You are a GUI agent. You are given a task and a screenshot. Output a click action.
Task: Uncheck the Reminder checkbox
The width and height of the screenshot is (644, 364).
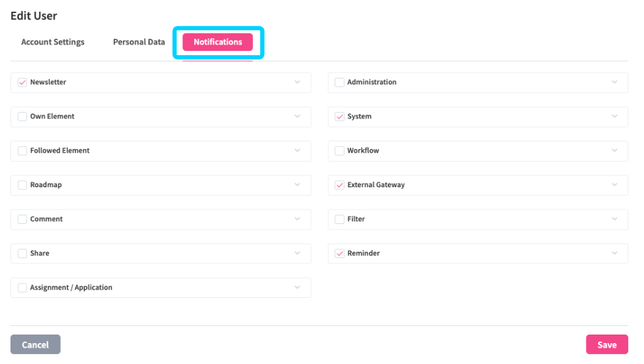(x=339, y=253)
